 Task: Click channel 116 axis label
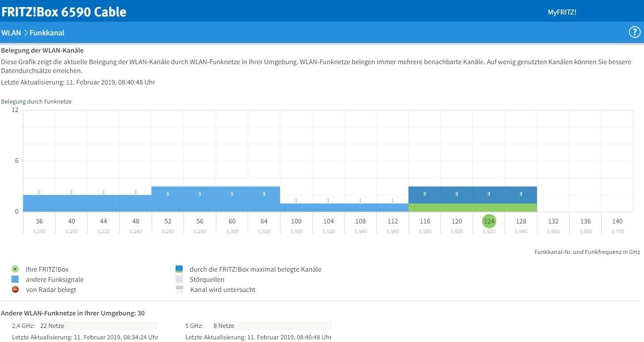(425, 221)
